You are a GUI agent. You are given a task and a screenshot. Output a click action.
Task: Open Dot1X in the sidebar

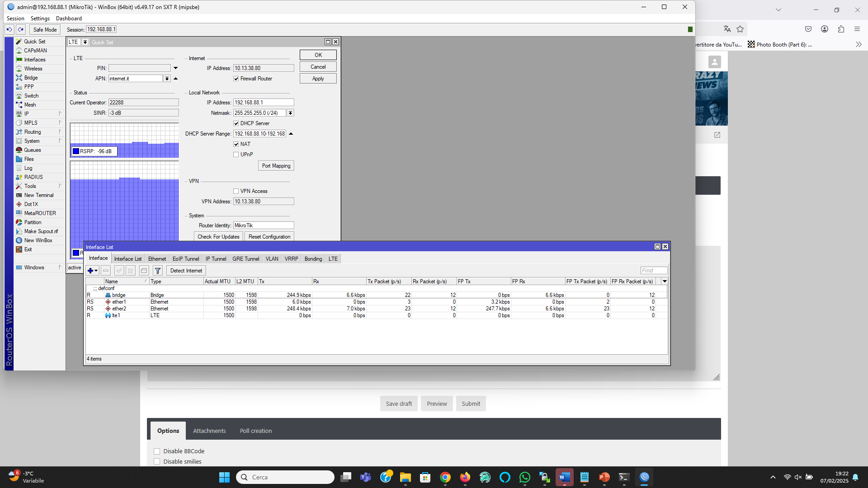coord(31,204)
